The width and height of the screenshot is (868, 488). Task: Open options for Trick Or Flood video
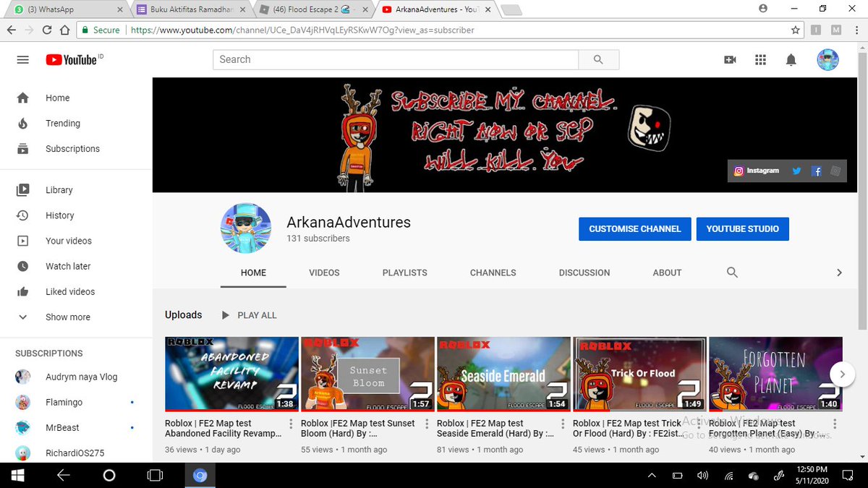[699, 424]
